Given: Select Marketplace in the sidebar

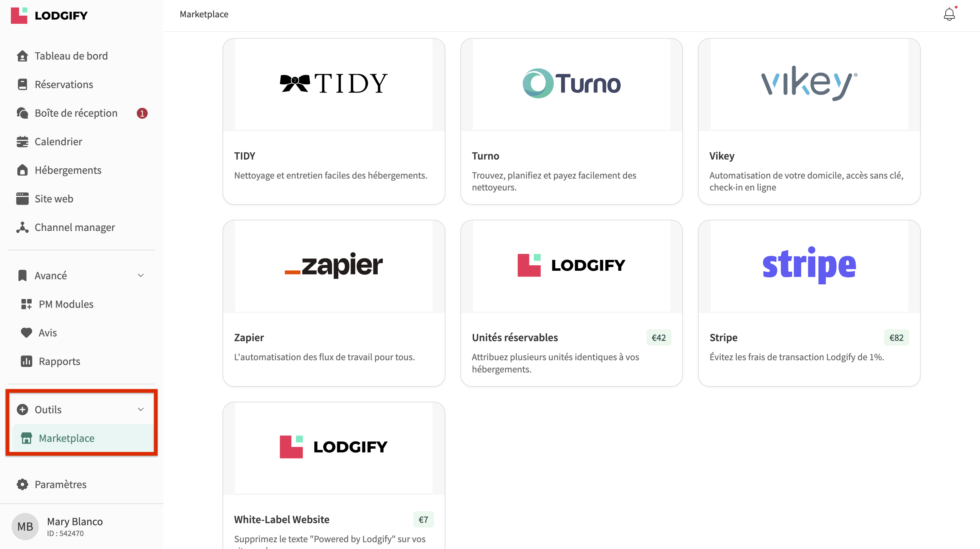Looking at the screenshot, I should [66, 438].
